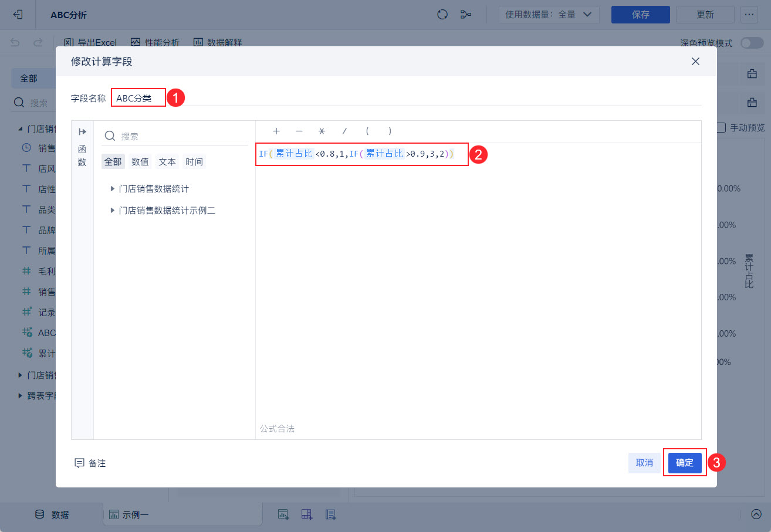This screenshot has width=771, height=532.
Task: Select the 所属 text field
Action: 38,250
